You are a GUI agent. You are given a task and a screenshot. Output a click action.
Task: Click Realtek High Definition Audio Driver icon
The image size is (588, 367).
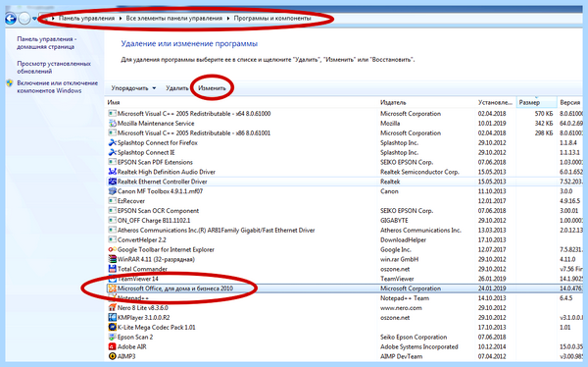112,172
